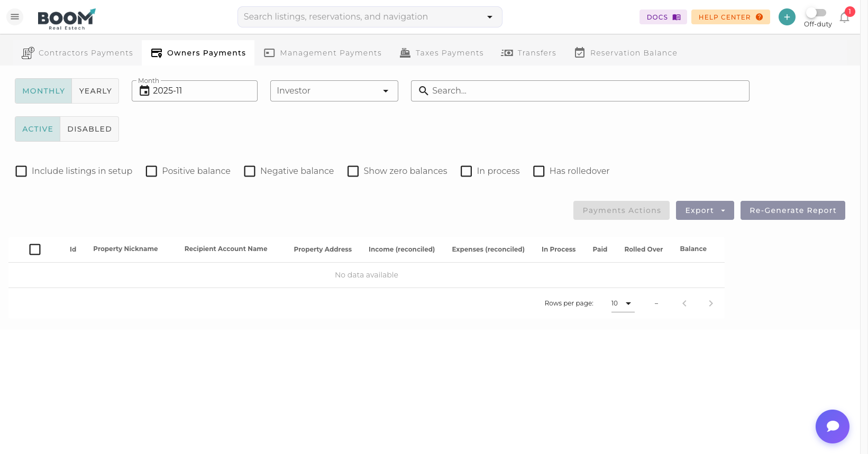The width and height of the screenshot is (868, 454).
Task: Click the question mark icon in Help Center
Action: point(759,17)
